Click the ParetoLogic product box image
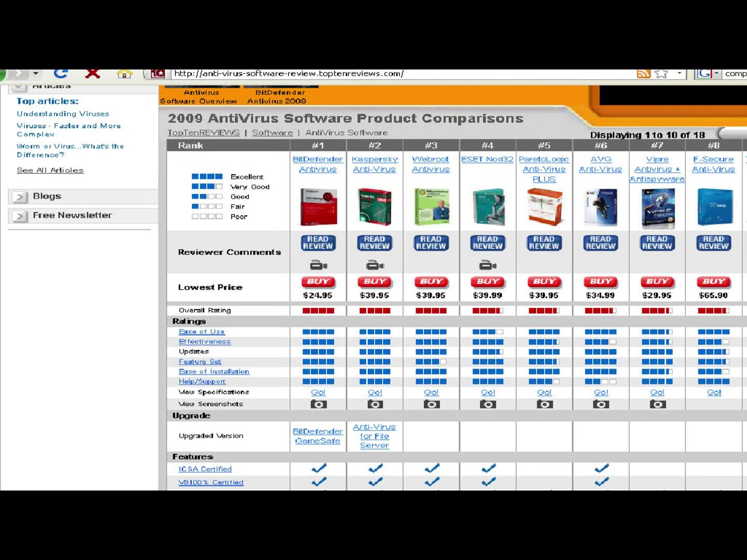 click(x=544, y=207)
